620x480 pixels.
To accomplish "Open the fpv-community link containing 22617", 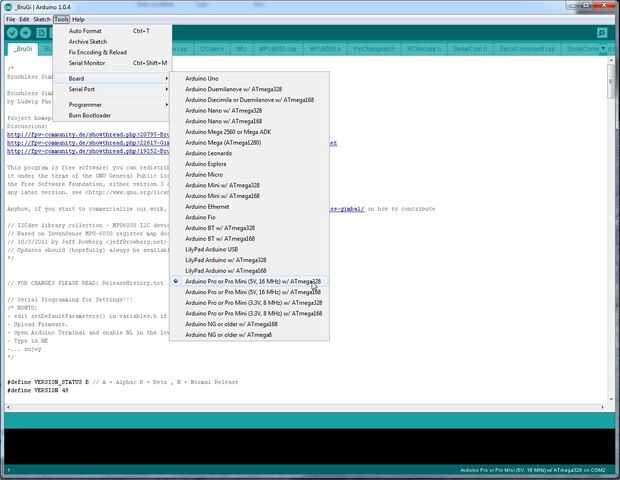I will (88, 143).
